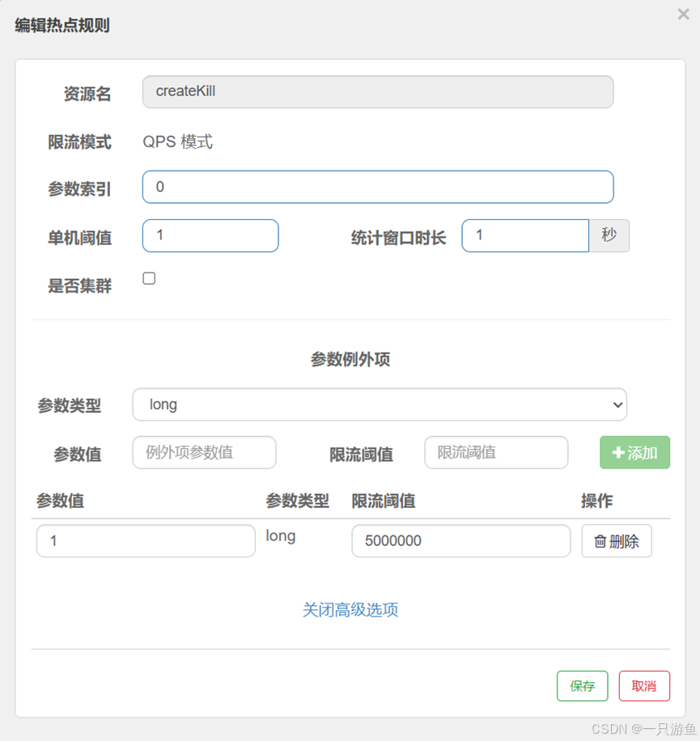Close the 编辑热点规则 dialog with X
Viewport: 700px width, 741px height.
683,15
